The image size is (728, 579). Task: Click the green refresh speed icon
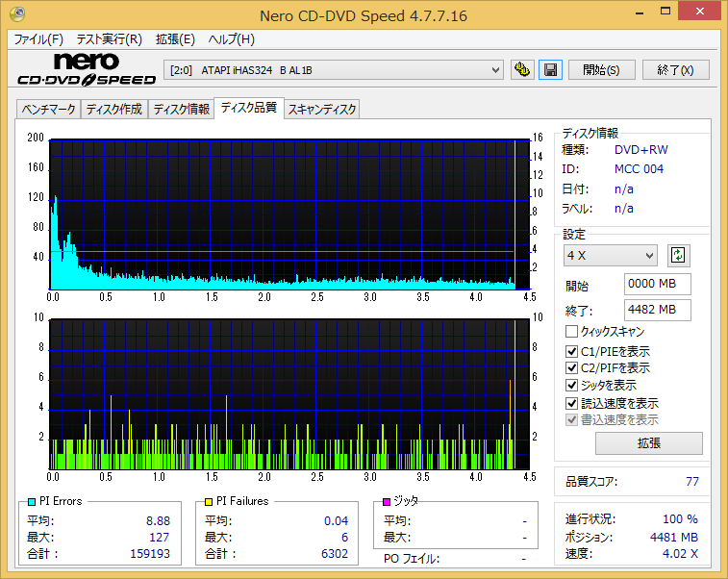point(678,256)
